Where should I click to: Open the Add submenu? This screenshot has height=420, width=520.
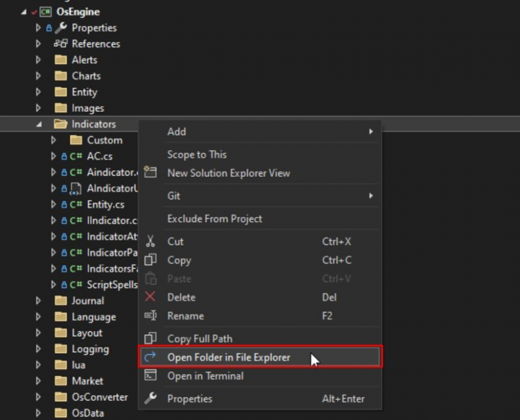[260, 132]
